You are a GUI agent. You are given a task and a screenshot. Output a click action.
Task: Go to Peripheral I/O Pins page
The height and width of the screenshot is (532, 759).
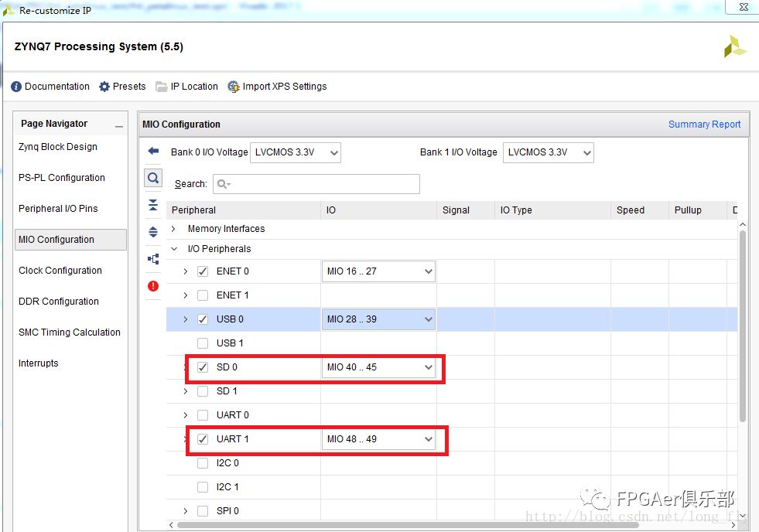pos(58,209)
